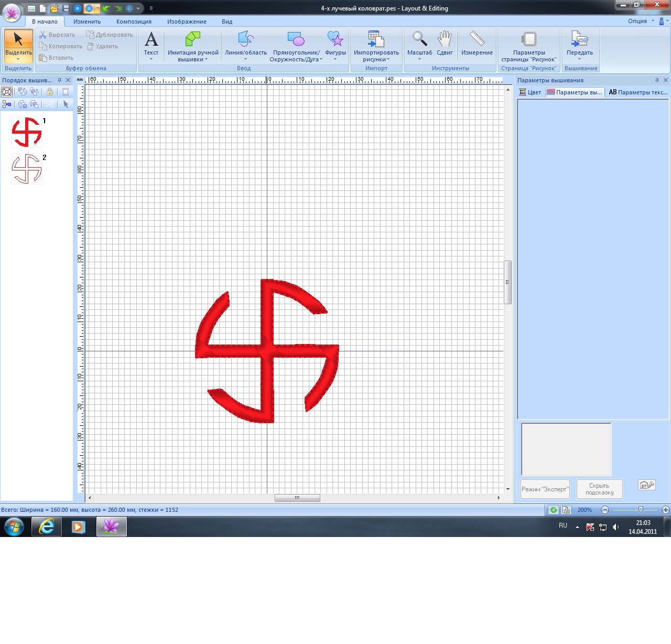Click the Скрыть подсказку button

pyautogui.click(x=599, y=489)
